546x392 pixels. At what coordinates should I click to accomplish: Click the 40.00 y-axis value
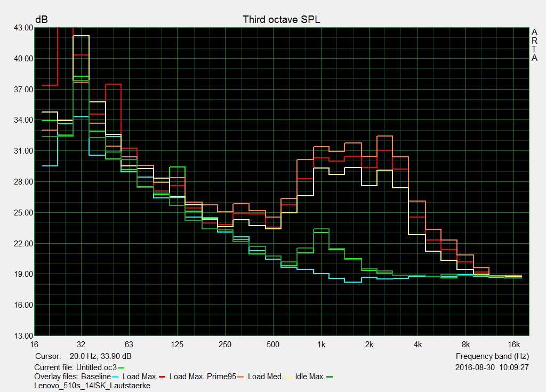[x=23, y=59]
